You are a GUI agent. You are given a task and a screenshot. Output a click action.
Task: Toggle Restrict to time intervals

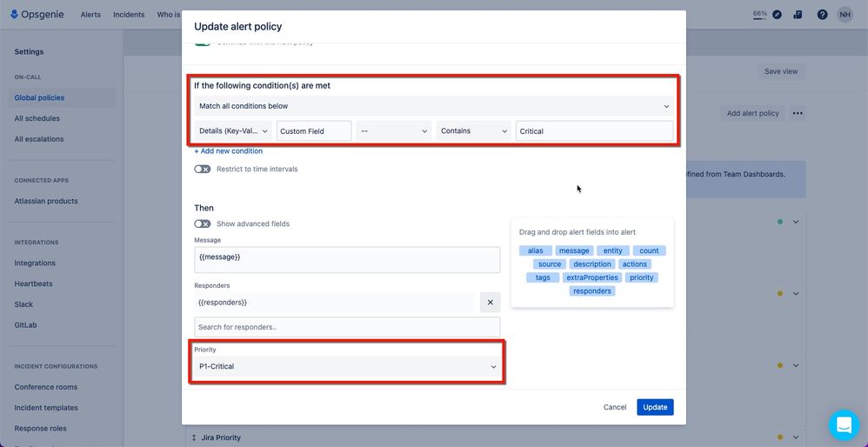[x=202, y=169]
